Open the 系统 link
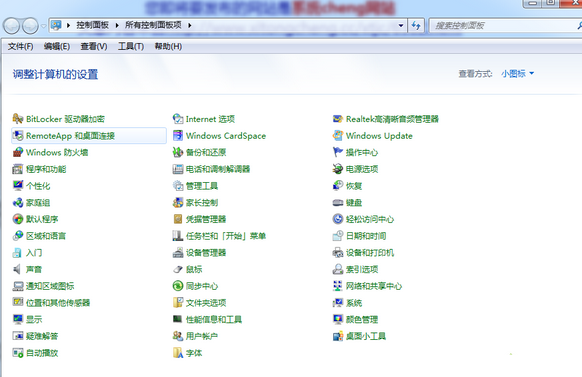Viewport: 582px width, 377px height. click(354, 303)
